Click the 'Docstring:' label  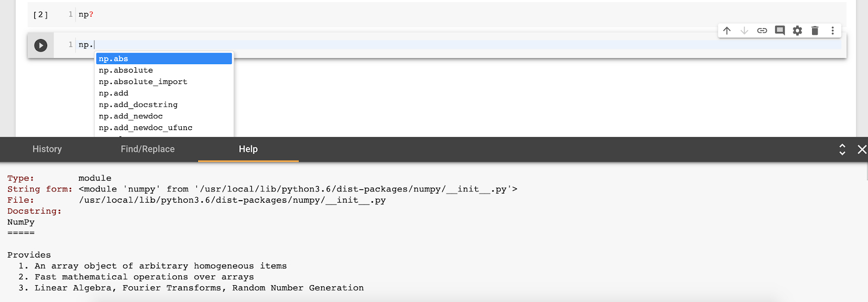[x=34, y=211]
